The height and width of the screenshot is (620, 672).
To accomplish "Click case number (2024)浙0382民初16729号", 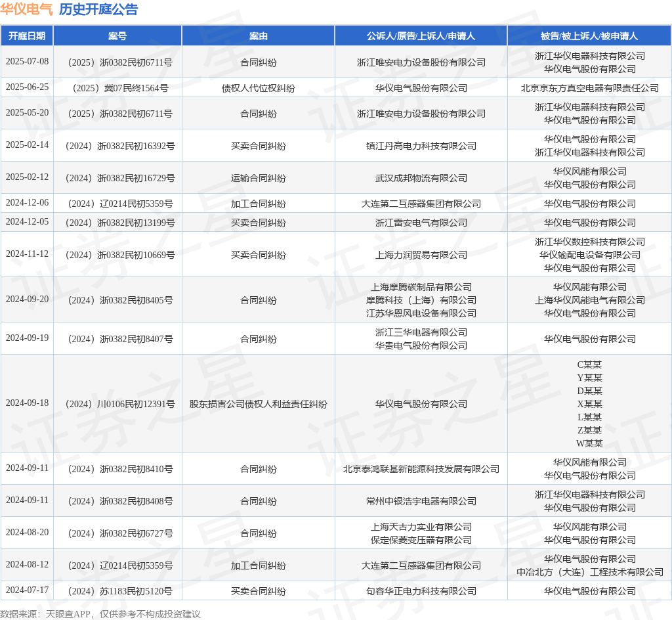I will 118,179.
